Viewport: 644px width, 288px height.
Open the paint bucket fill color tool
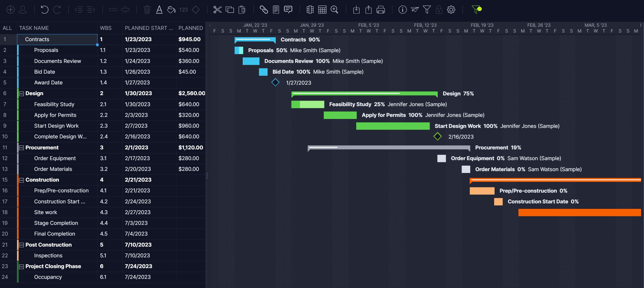(171, 10)
